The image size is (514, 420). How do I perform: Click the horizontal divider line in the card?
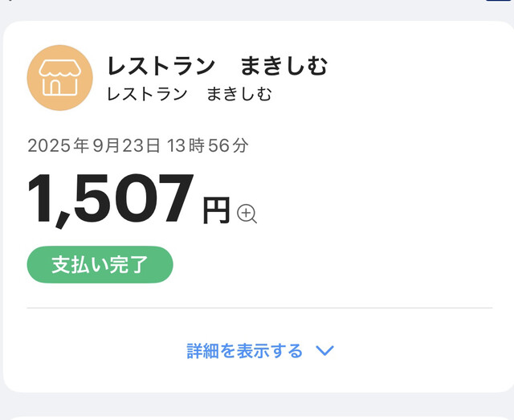(x=259, y=308)
